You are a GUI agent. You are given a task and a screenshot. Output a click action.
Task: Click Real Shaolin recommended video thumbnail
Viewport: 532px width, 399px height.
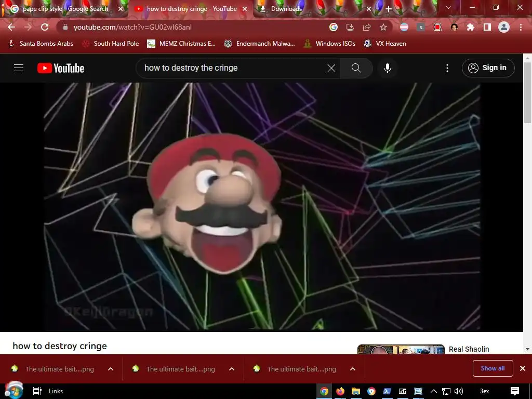click(401, 349)
